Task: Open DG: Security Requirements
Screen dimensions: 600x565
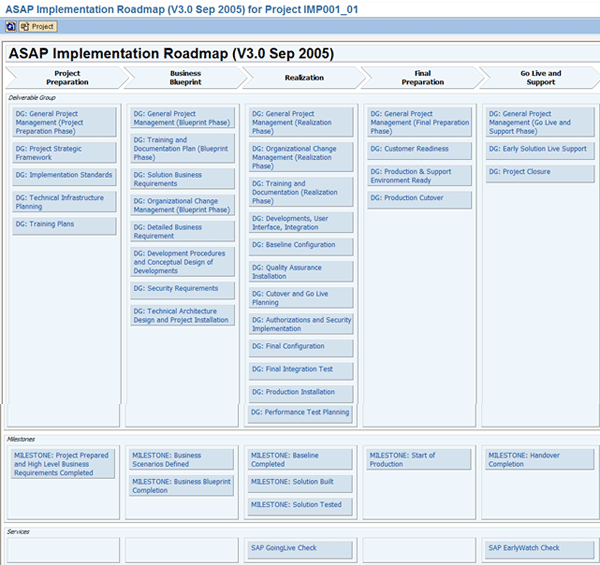Action: click(x=182, y=291)
